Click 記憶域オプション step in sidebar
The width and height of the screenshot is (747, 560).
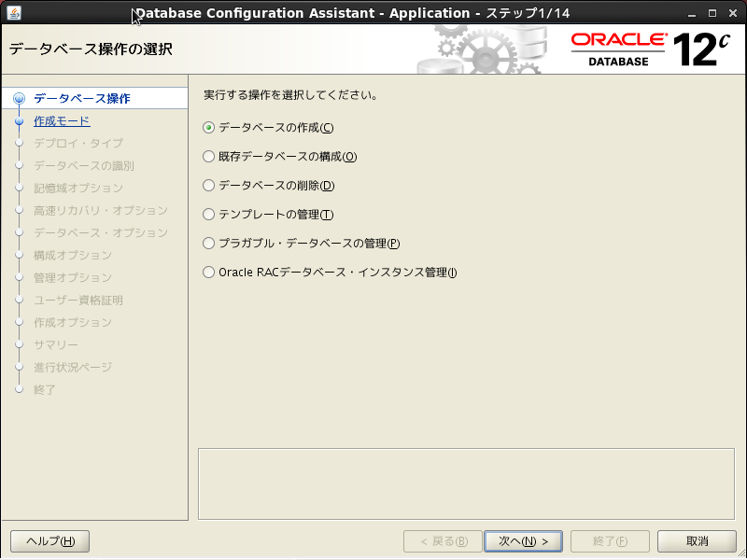78,189
